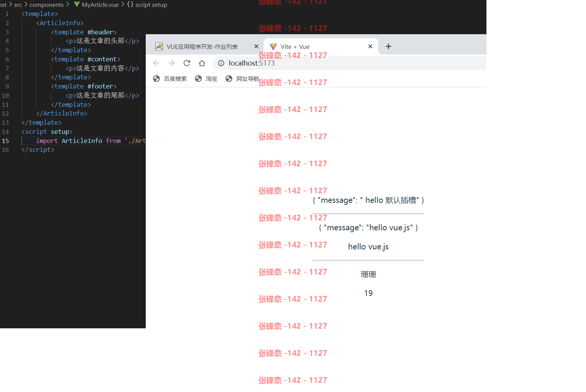Click the closing ArticleInfo tag
The image size is (586, 392).
click(x=62, y=113)
